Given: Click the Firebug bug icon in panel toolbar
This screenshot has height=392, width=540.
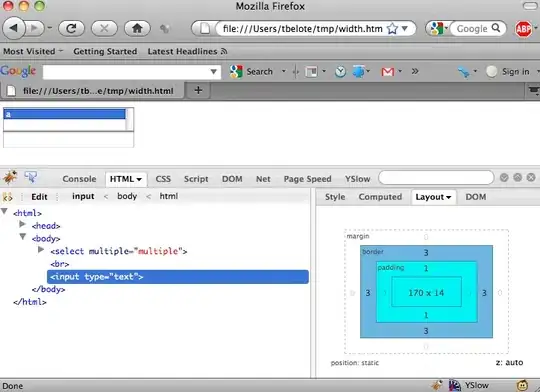Looking at the screenshot, I should point(10,178).
